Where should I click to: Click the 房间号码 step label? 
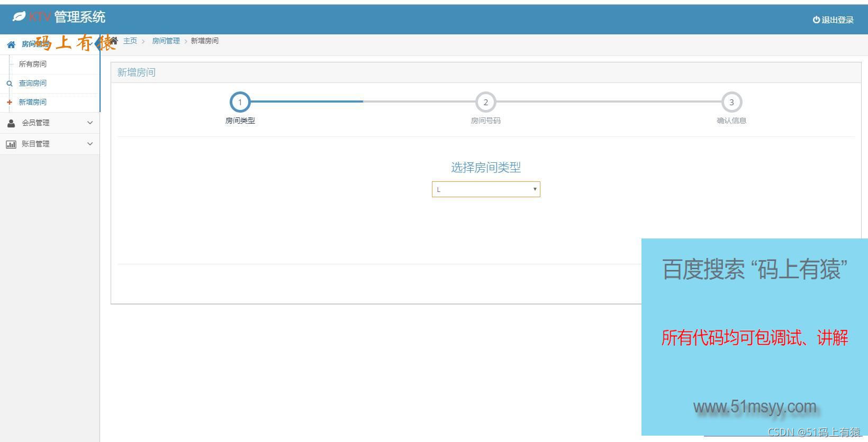[x=486, y=121]
